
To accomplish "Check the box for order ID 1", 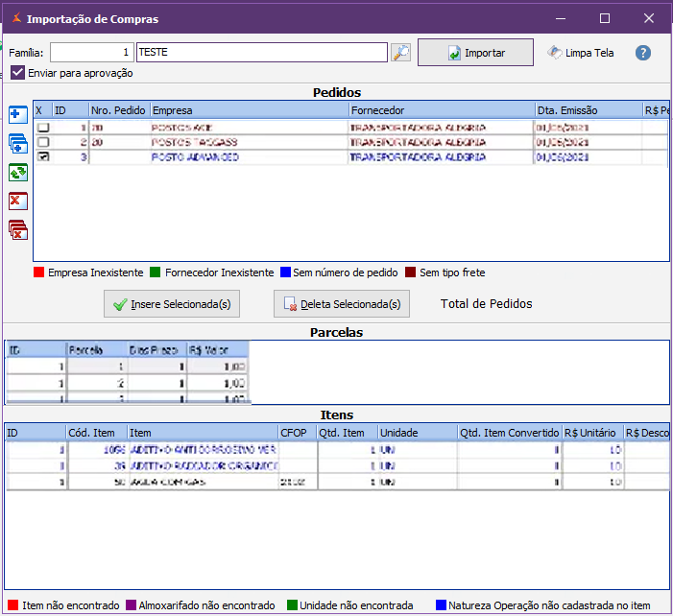I will [42, 128].
